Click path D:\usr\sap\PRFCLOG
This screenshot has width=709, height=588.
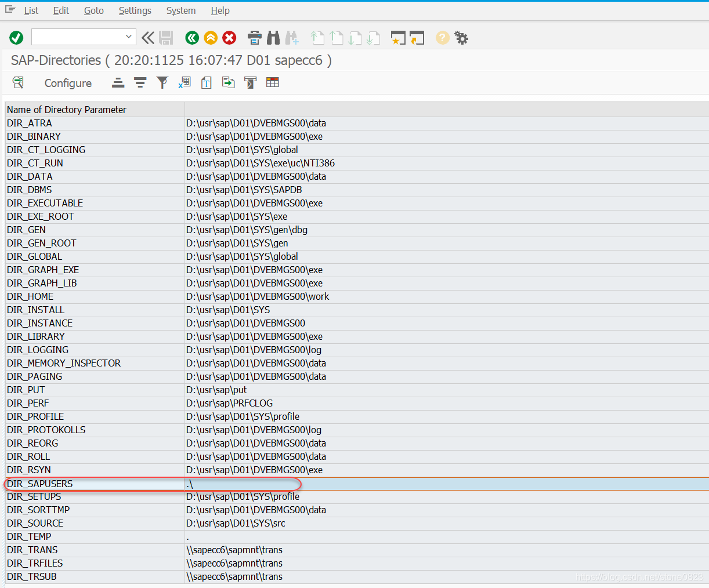[x=229, y=403]
